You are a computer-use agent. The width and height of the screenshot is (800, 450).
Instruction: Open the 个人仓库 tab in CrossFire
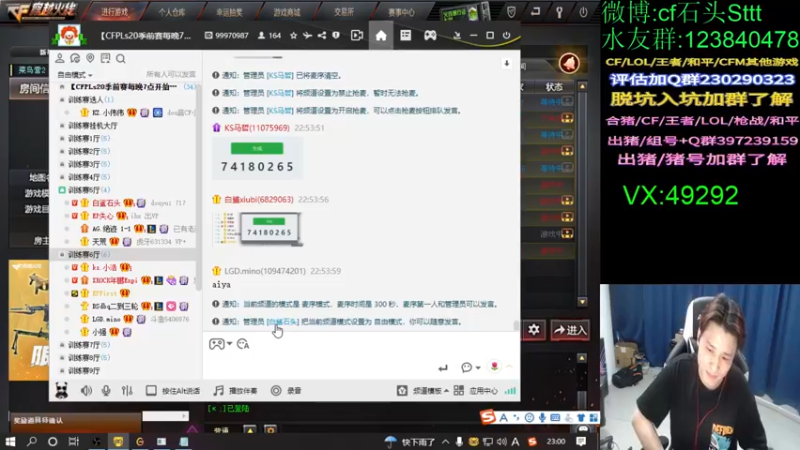[x=171, y=11]
